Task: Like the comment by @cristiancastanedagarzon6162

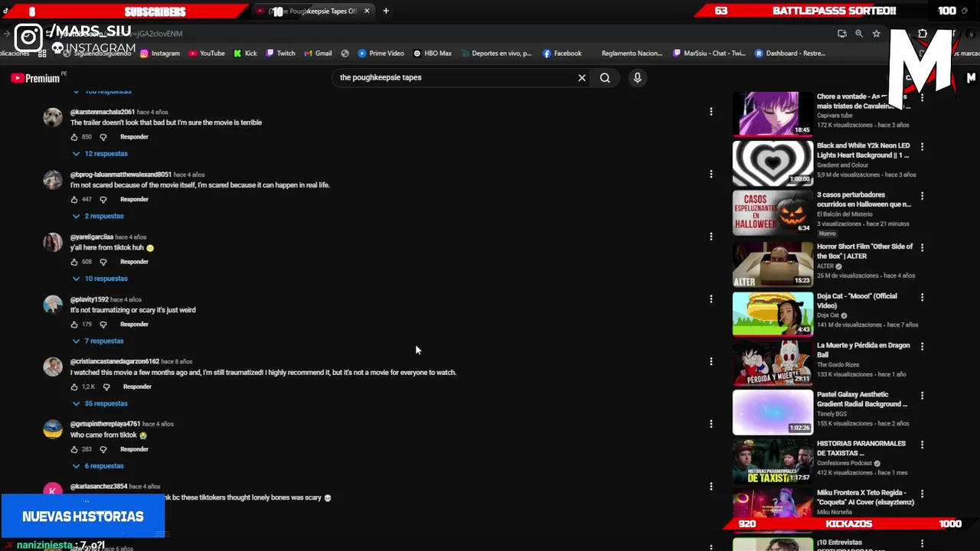Action: (x=74, y=387)
